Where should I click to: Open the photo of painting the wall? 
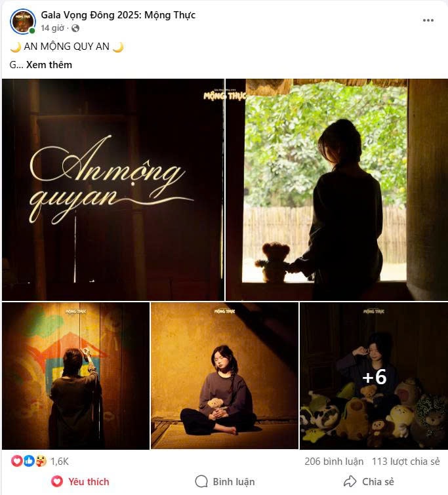coord(75,376)
